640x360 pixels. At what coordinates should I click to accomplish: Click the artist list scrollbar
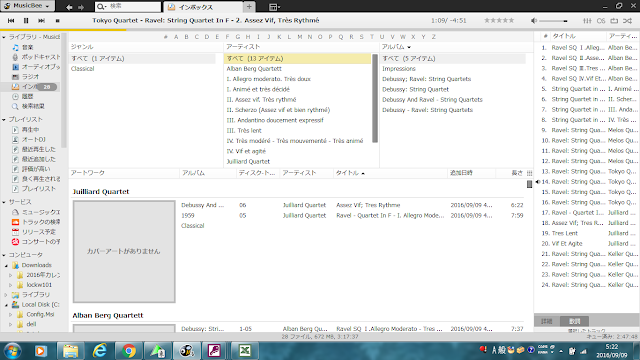coord(375,98)
